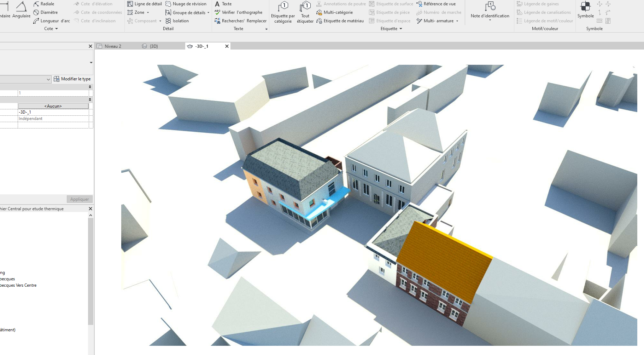This screenshot has height=355, width=644.
Task: Click the <Aucun> property button
Action: click(x=53, y=106)
